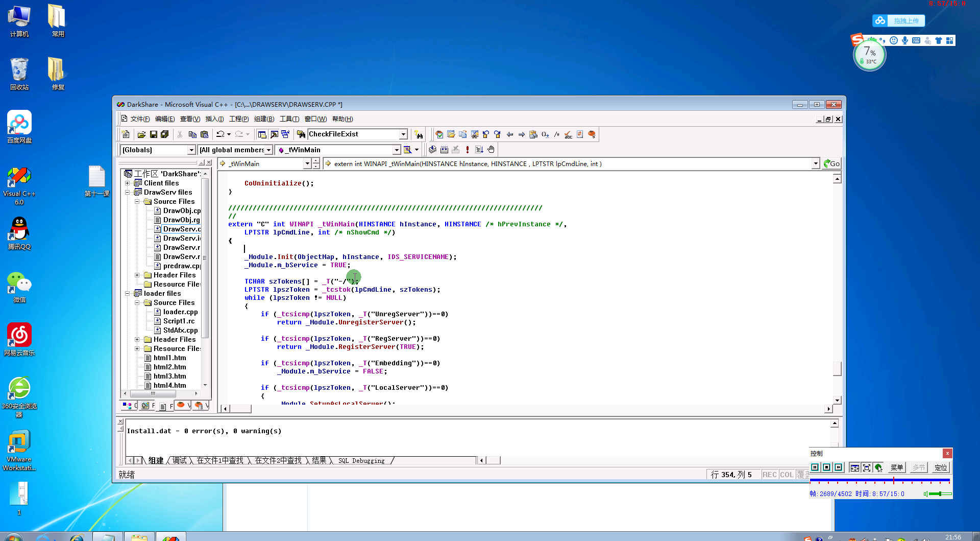Pause playback in the 控制 panel
980x541 pixels.
[x=815, y=467]
